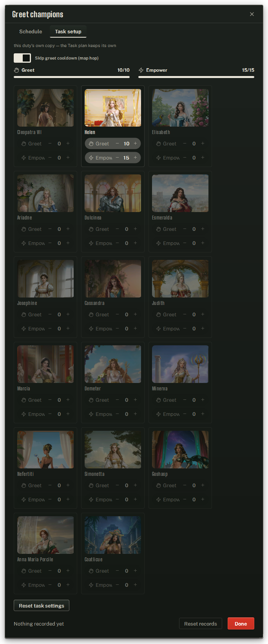Increase Judith's Greet count
Image resolution: width=268 pixels, height=644 pixels.
point(203,314)
